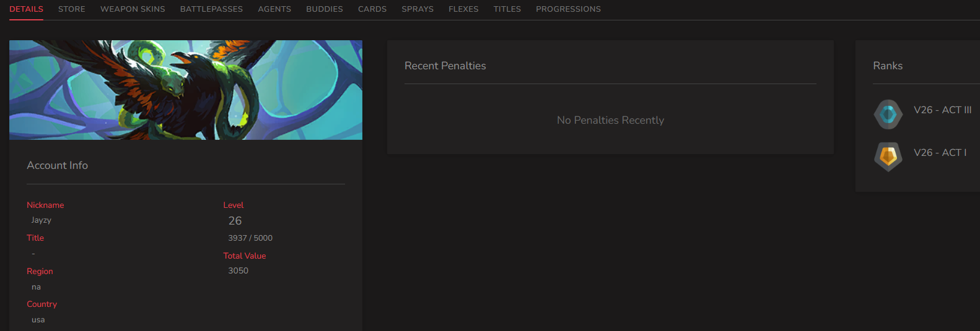The image size is (980, 331).
Task: Click the V26 - ACT III rank label
Action: coord(942,110)
